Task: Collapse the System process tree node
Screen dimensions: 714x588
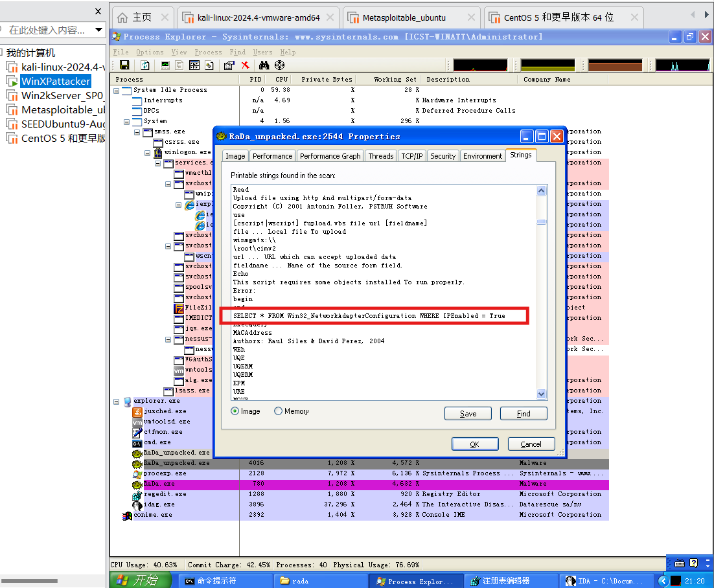Action: [127, 122]
